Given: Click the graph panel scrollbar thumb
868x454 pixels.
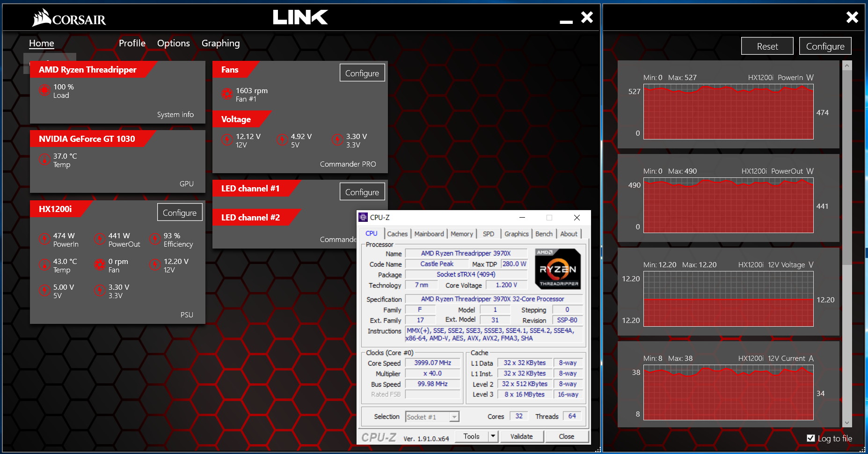Looking at the screenshot, I should coord(847,168).
